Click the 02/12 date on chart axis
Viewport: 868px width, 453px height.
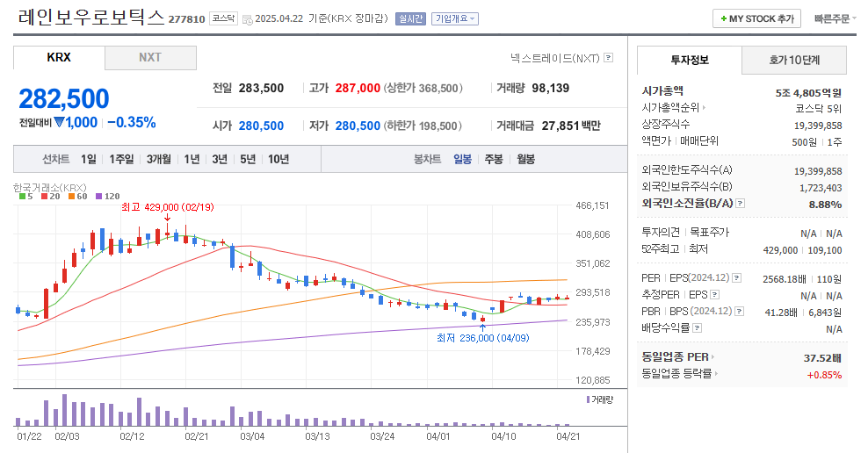tap(132, 436)
